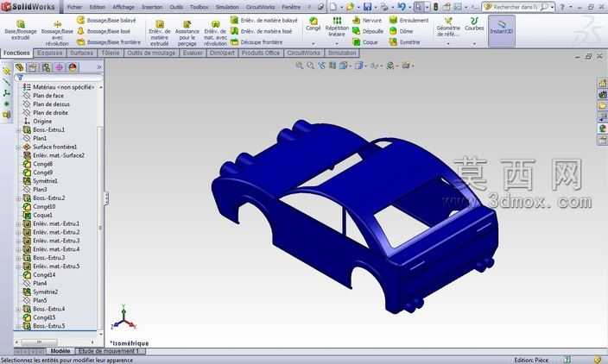608x364 pixels.
Task: Select the Bossage/Base lissé tool
Action: (104, 31)
